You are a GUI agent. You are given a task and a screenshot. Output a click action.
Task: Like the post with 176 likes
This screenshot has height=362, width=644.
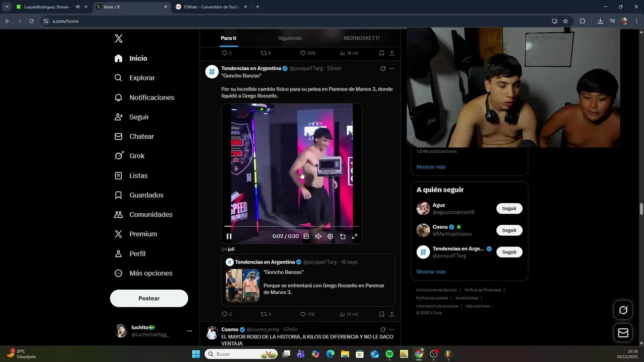point(307,314)
